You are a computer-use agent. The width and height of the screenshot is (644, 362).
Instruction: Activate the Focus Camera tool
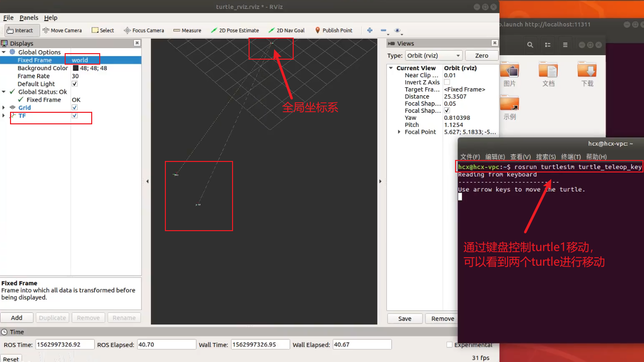click(144, 30)
